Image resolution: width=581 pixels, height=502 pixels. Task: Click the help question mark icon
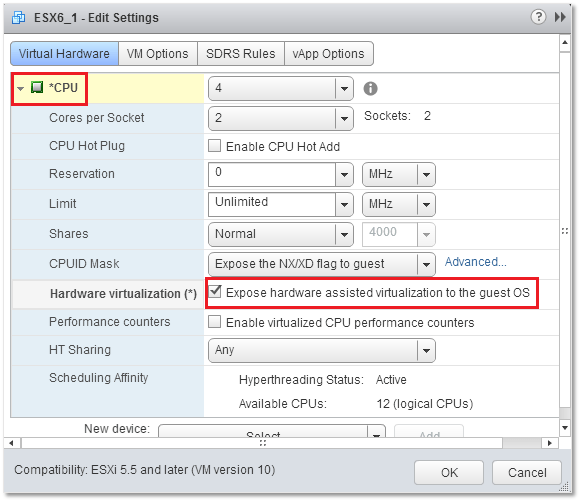(538, 17)
